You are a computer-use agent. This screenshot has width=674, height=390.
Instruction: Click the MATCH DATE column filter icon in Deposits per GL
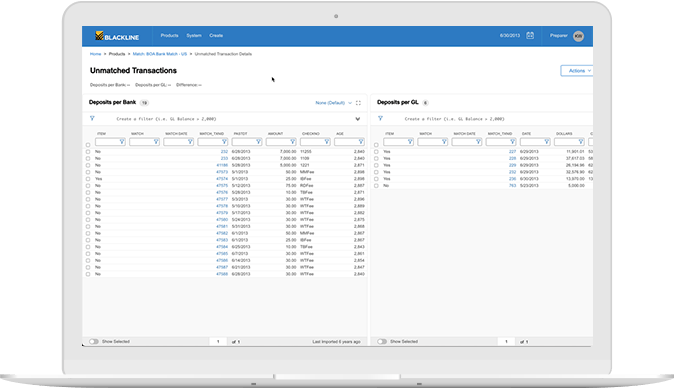pos(478,141)
